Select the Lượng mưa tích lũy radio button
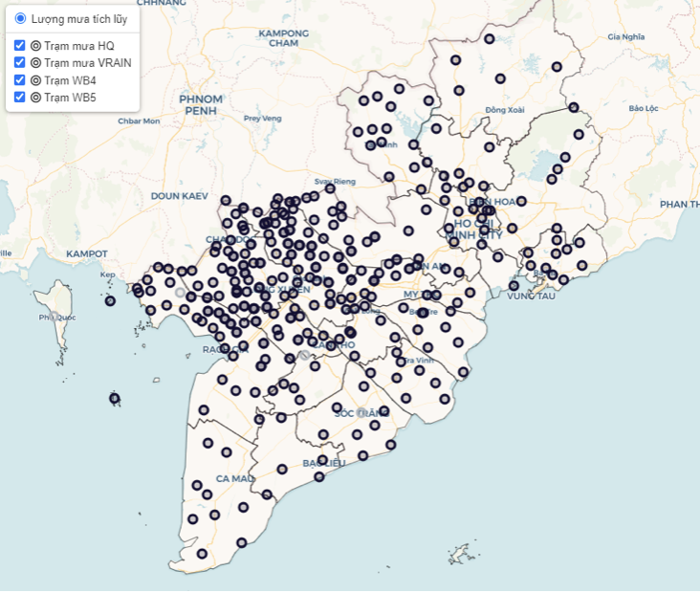Image resolution: width=700 pixels, height=593 pixels. (x=20, y=18)
